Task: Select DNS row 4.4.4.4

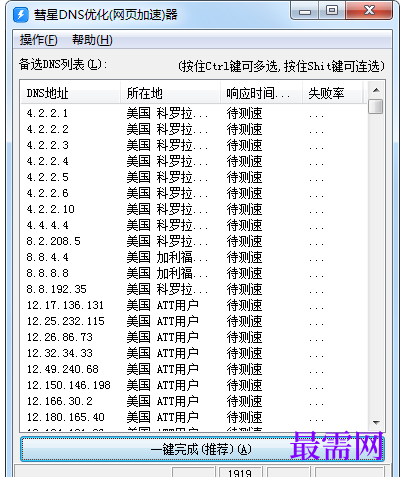Action: pyautogui.click(x=193, y=225)
